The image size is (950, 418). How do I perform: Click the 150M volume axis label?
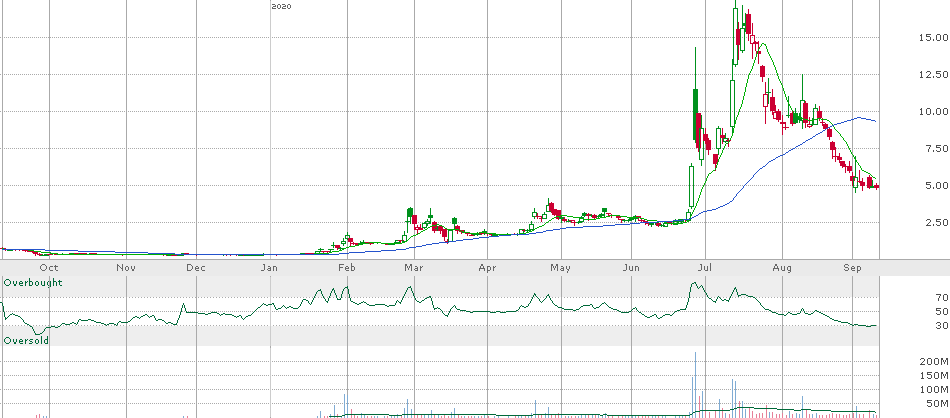pyautogui.click(x=934, y=376)
